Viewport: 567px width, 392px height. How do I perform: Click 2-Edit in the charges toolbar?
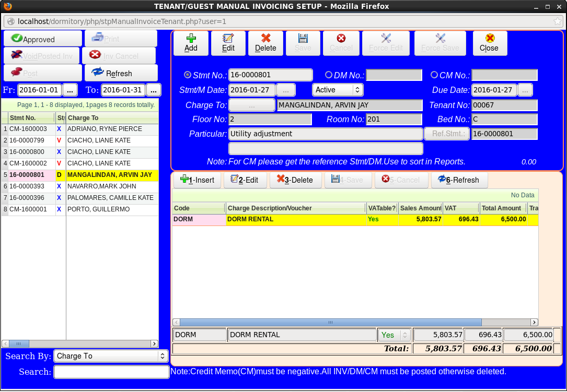click(245, 180)
